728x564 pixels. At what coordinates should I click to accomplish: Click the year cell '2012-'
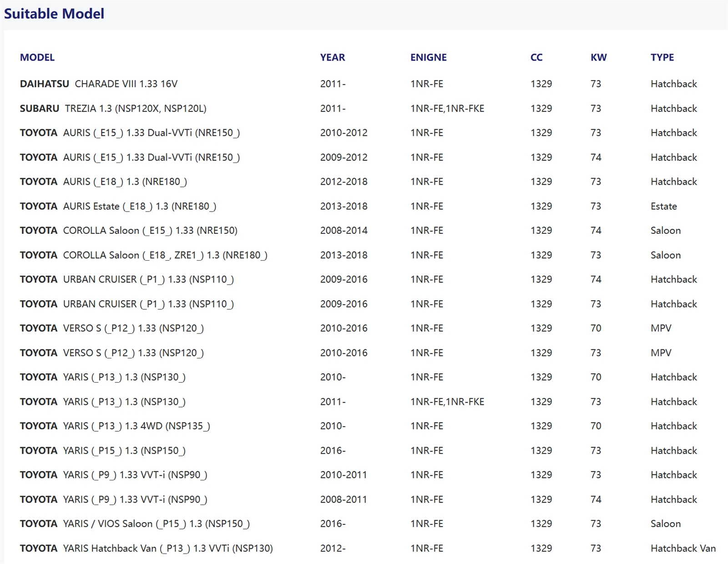pos(333,549)
